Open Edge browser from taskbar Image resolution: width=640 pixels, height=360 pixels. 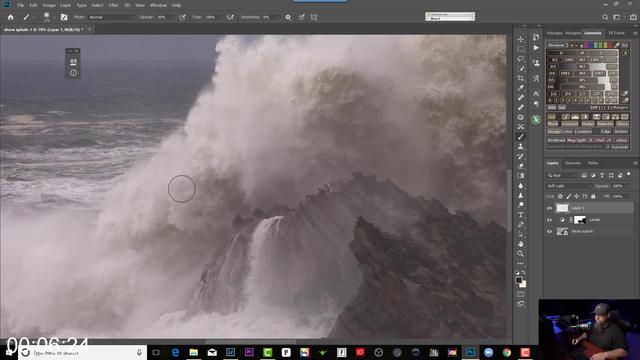tap(175, 352)
